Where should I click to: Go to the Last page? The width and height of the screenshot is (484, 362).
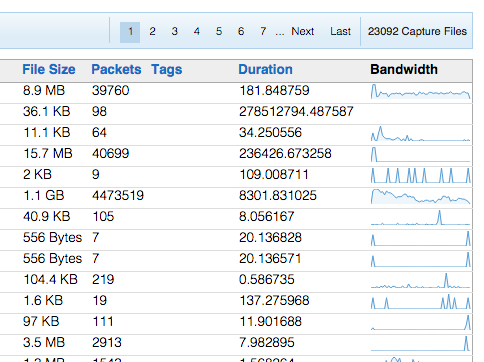(340, 32)
